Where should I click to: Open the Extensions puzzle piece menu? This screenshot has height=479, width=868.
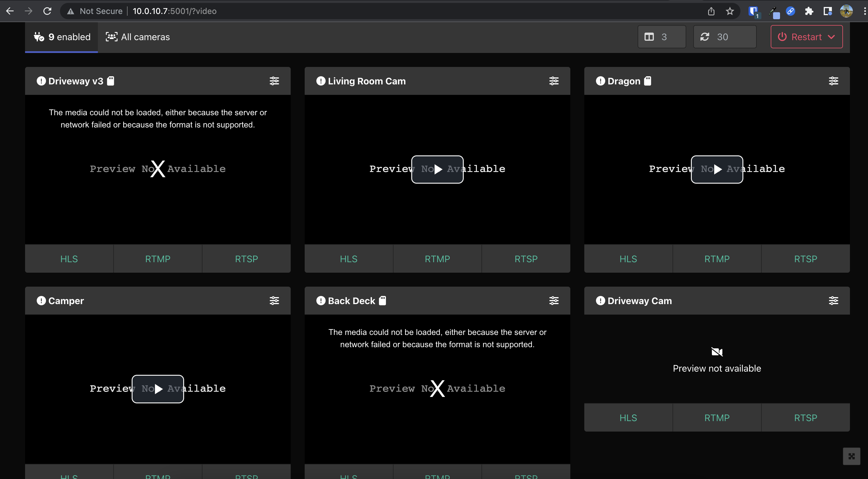point(809,11)
